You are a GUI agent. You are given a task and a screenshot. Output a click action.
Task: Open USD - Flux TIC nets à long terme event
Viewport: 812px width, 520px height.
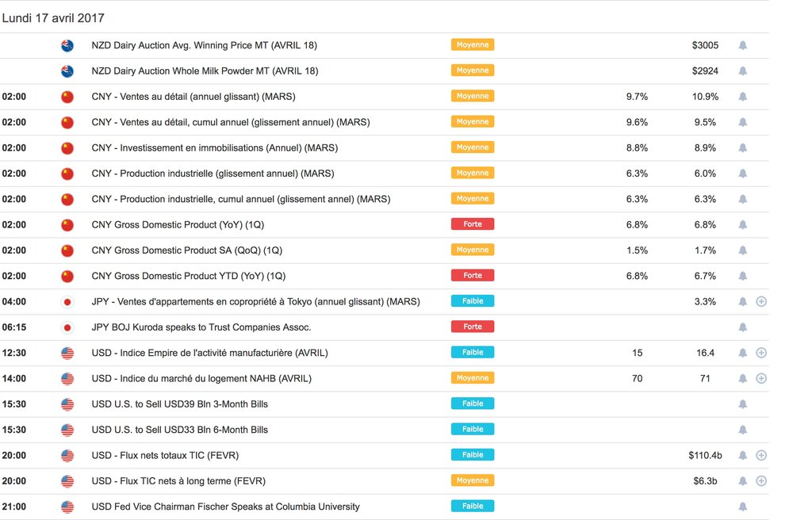point(178,481)
